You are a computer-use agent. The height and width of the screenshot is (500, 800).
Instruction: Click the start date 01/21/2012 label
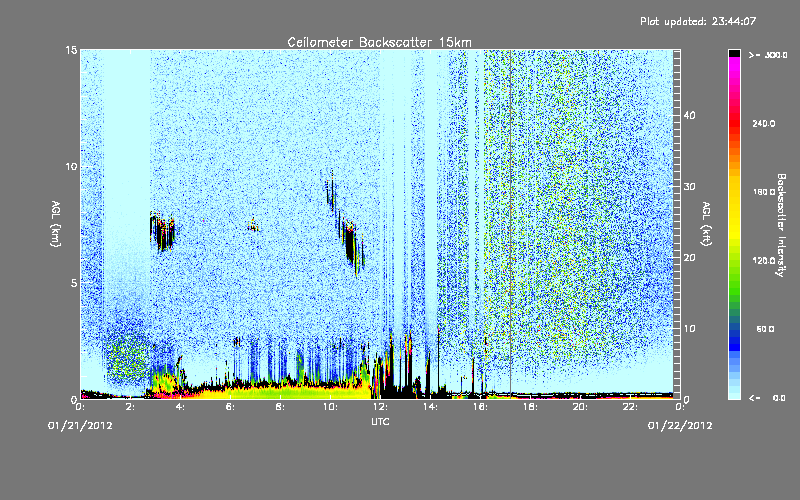(80, 426)
